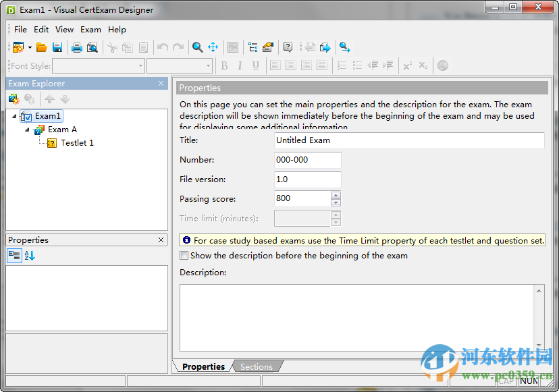The image size is (559, 392).
Task: Click the Print icon
Action: (77, 47)
